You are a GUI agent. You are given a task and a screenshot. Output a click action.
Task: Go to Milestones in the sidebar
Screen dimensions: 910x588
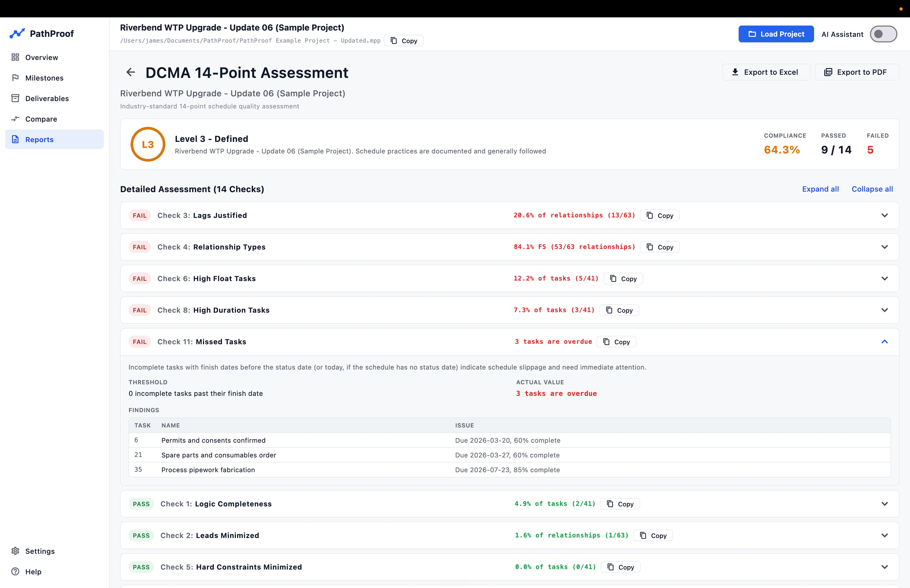click(54, 78)
